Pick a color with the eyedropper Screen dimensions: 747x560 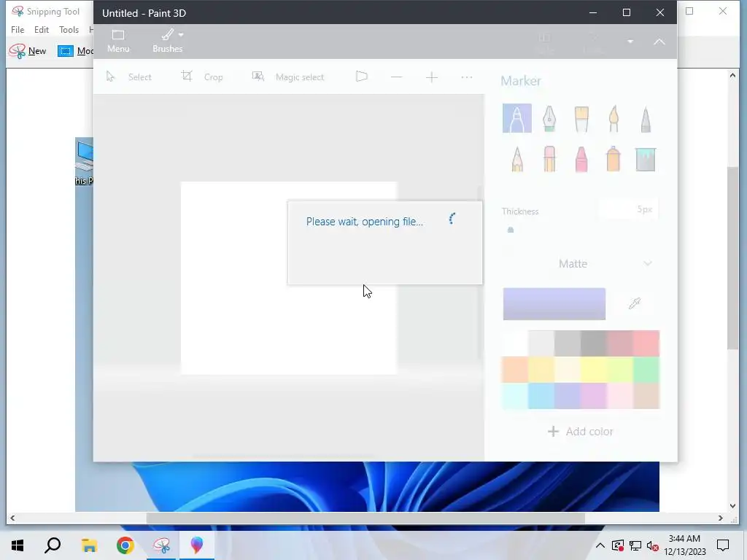[x=635, y=304]
